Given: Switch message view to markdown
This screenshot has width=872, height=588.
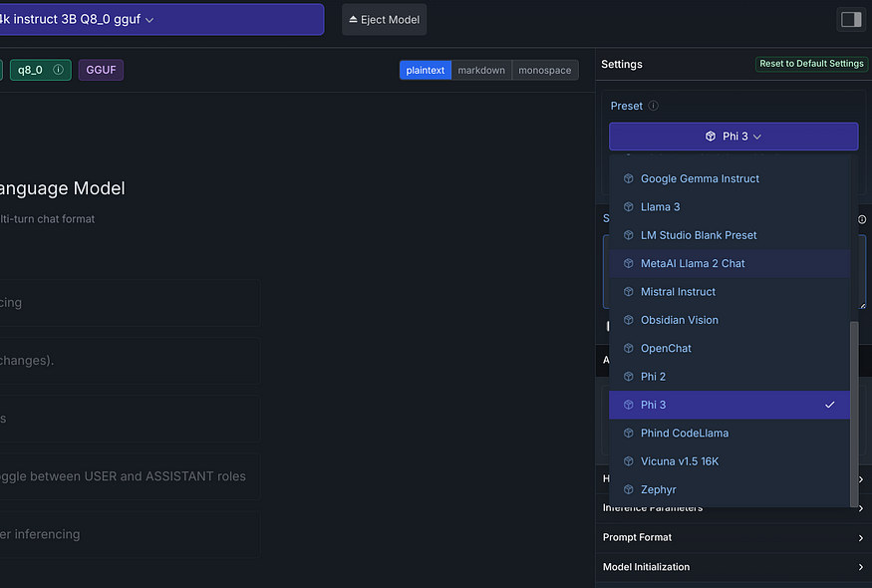Looking at the screenshot, I should 481,70.
